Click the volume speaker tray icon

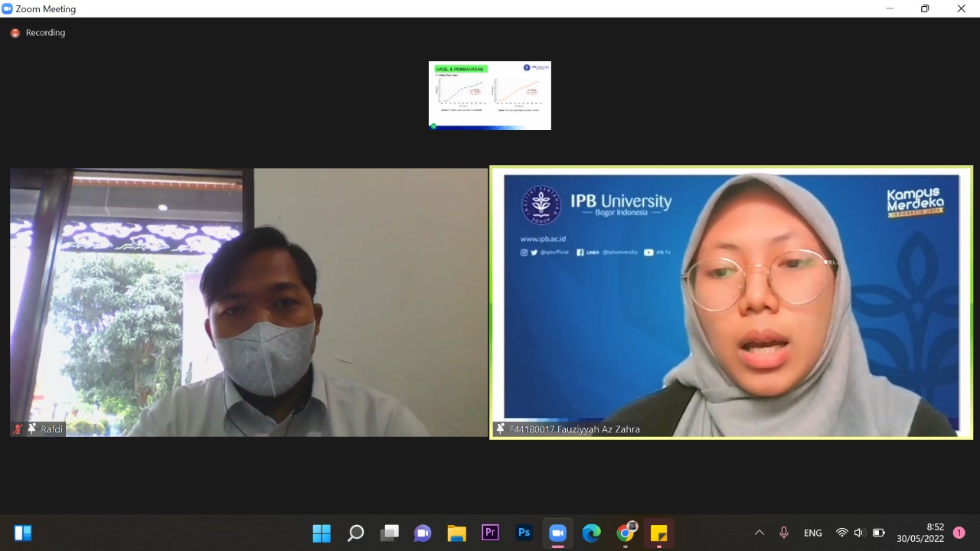coord(859,533)
